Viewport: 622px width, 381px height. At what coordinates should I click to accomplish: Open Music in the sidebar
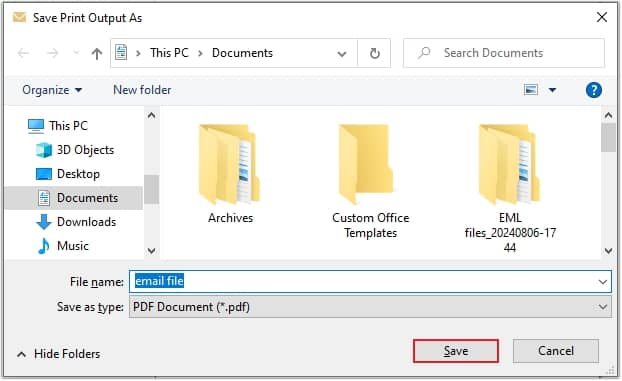(x=73, y=246)
